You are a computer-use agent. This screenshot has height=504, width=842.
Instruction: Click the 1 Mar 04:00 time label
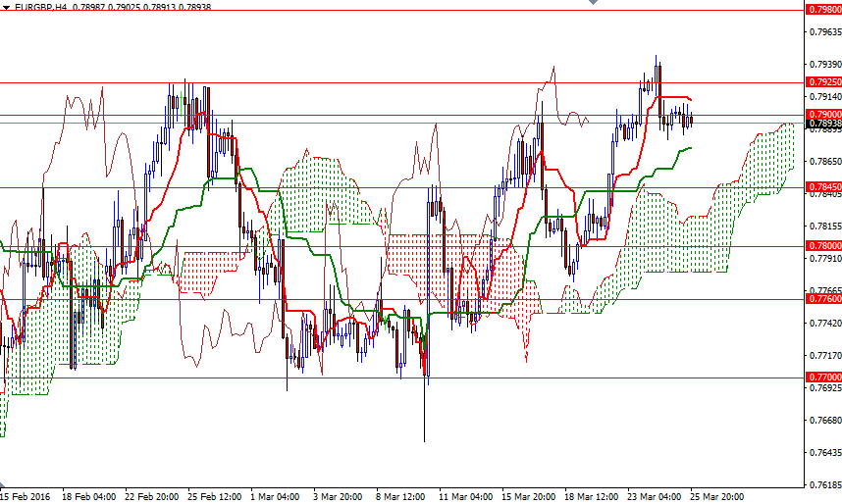(x=276, y=497)
